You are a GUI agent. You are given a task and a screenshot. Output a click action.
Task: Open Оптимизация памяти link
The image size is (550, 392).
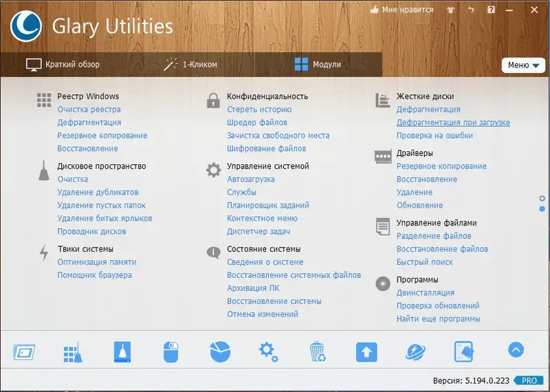[97, 262]
